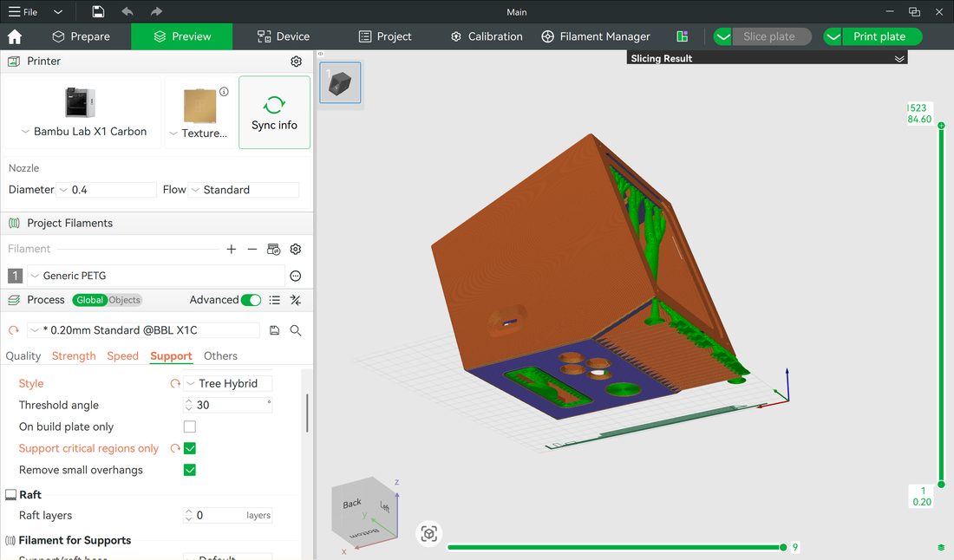Click the top handle of vertical layer slider
954x560 pixels.
coord(941,125)
